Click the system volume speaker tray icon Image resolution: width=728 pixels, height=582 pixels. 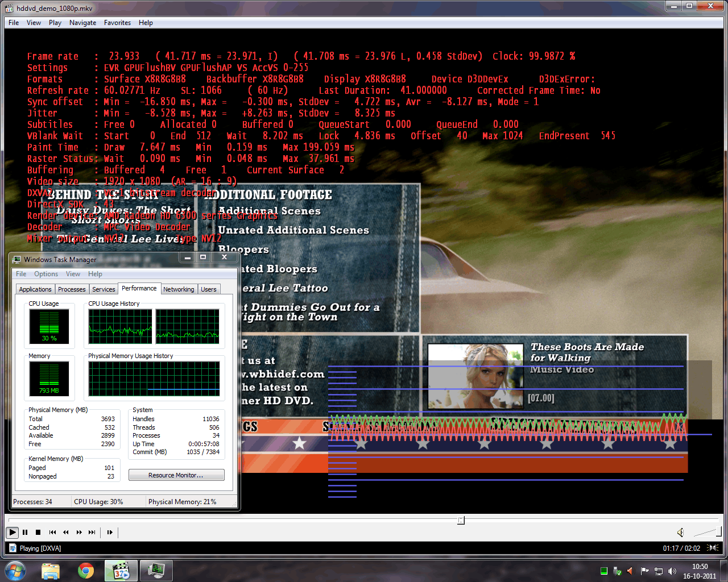672,571
